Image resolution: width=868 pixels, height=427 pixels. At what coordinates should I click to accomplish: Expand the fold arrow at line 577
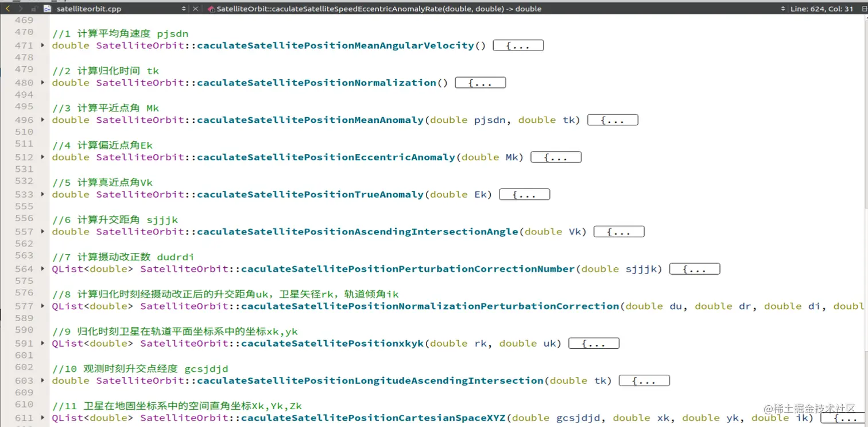pyautogui.click(x=42, y=306)
